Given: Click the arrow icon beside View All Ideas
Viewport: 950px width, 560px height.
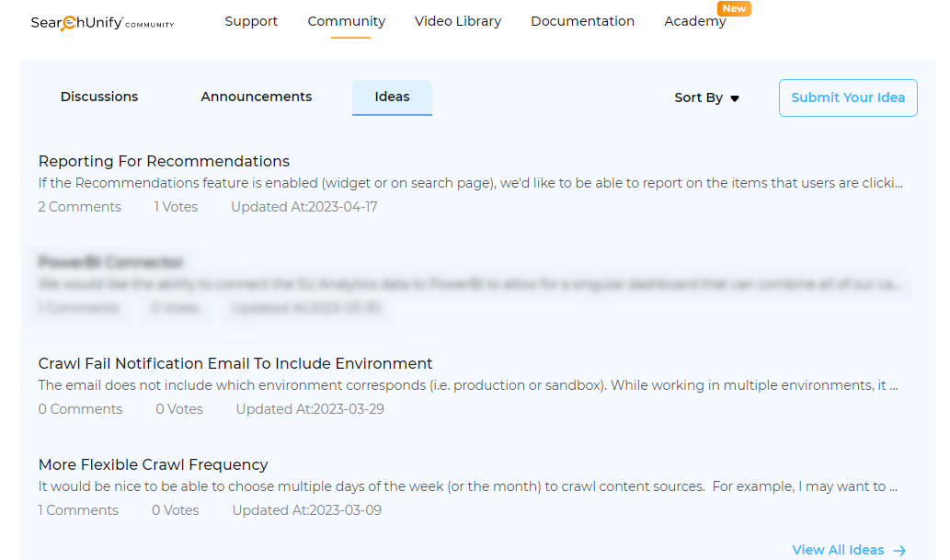Looking at the screenshot, I should tap(899, 550).
